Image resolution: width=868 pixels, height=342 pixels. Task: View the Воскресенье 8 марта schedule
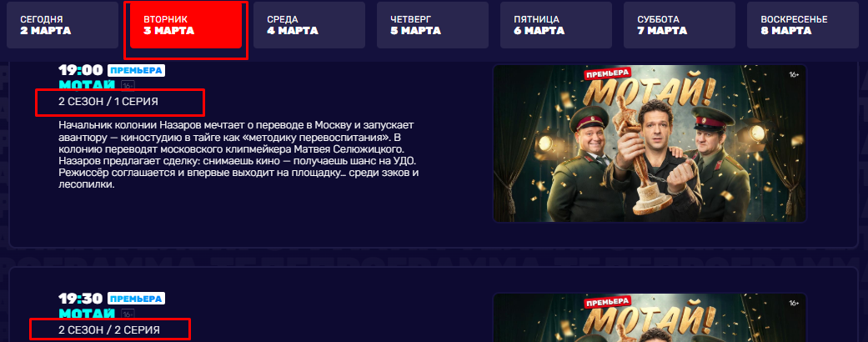point(803,25)
